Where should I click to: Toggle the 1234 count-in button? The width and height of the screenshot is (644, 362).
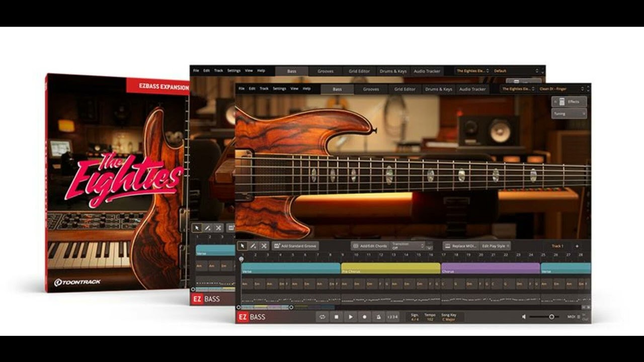coord(392,317)
